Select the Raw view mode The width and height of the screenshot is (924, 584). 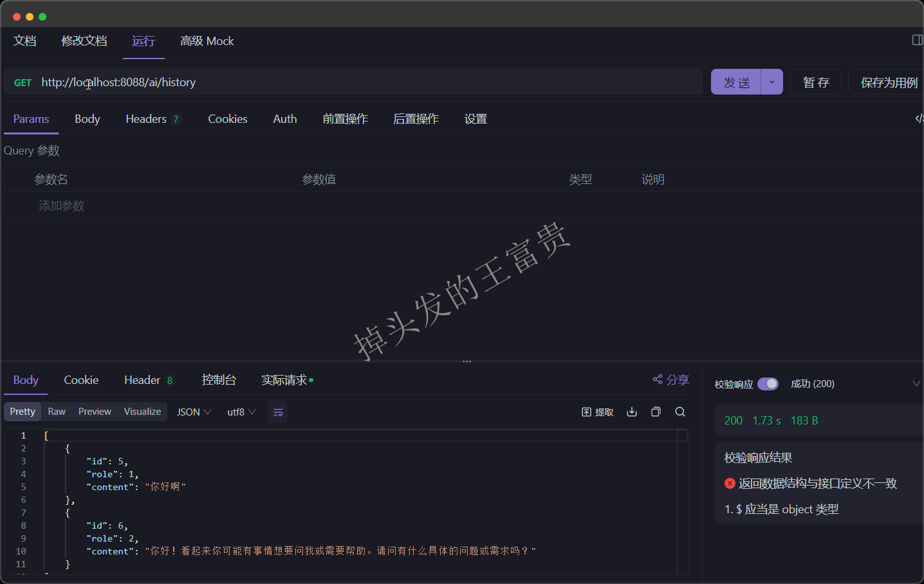57,412
